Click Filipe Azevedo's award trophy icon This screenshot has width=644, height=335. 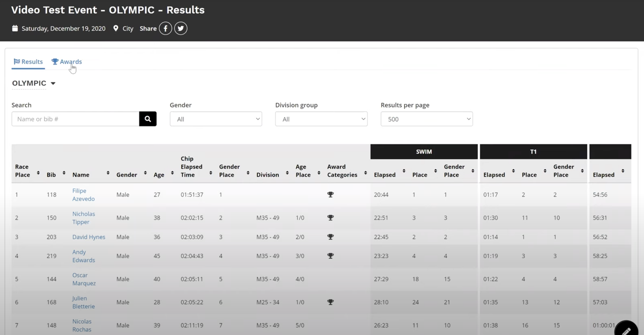pyautogui.click(x=330, y=194)
